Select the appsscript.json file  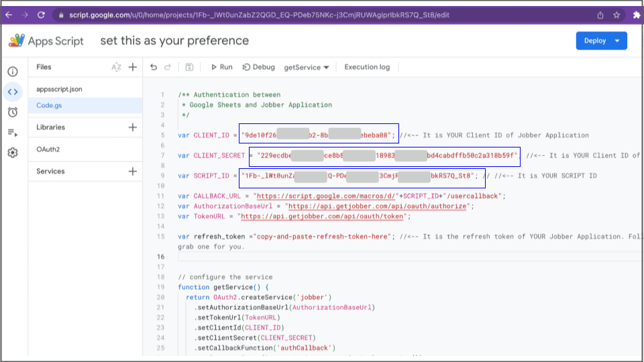(59, 88)
